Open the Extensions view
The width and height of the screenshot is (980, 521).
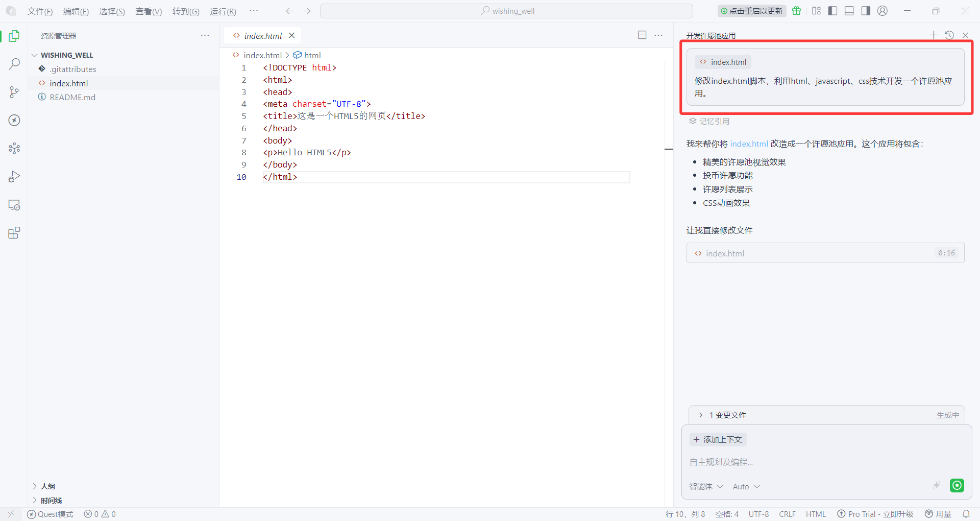click(14, 233)
